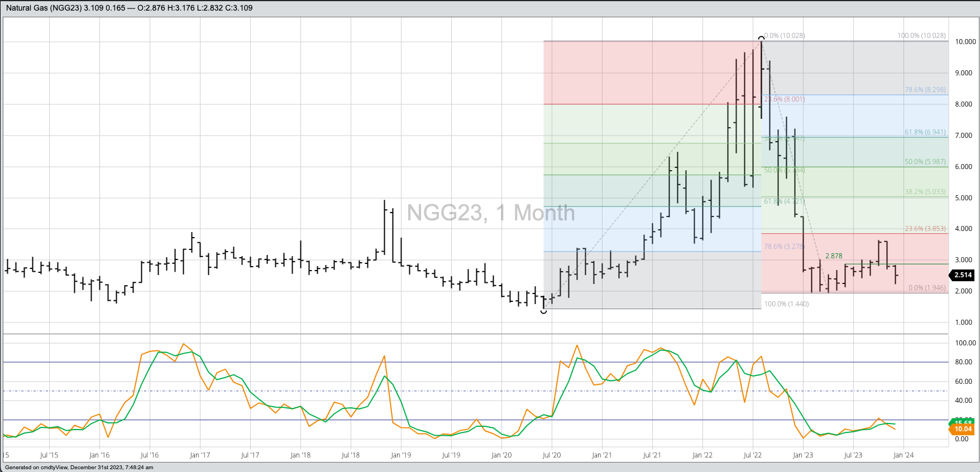Select the green 2.878 price level label
The width and height of the screenshot is (980, 472).
(x=833, y=256)
